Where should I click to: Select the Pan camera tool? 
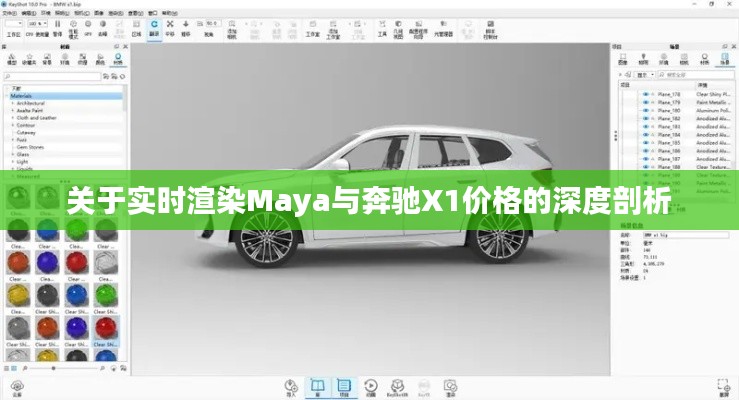(x=170, y=27)
